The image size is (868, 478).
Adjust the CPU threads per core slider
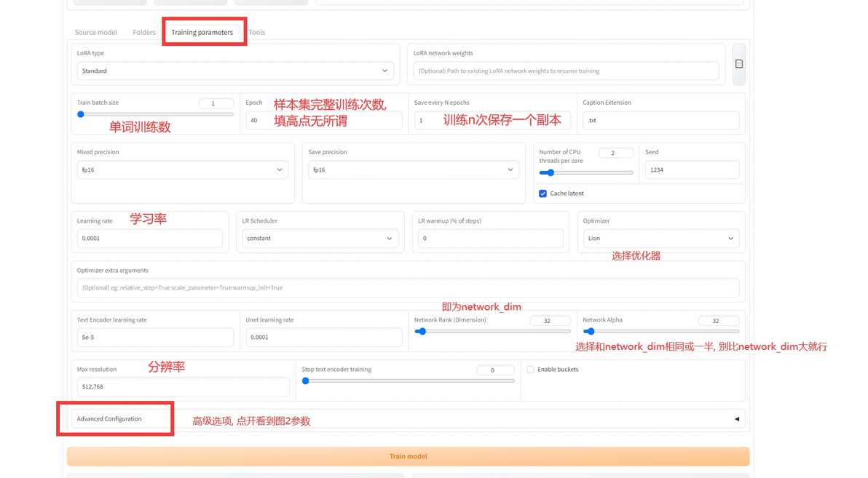pyautogui.click(x=586, y=172)
